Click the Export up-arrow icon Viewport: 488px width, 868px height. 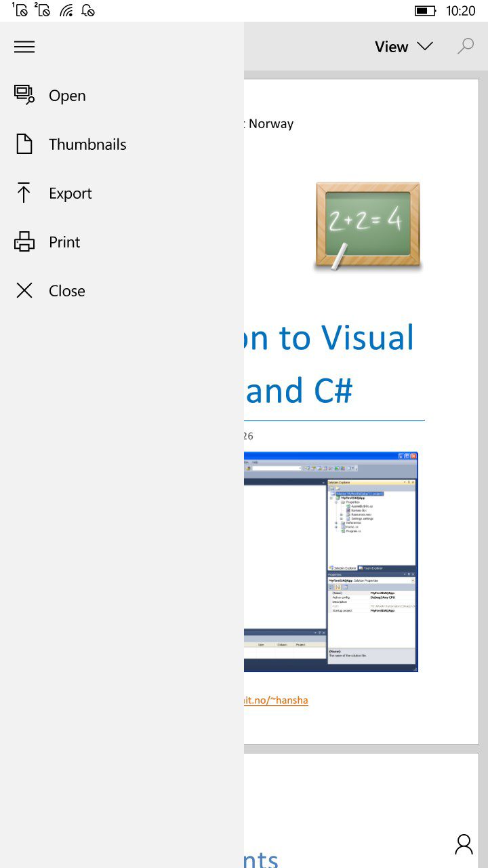click(x=24, y=193)
